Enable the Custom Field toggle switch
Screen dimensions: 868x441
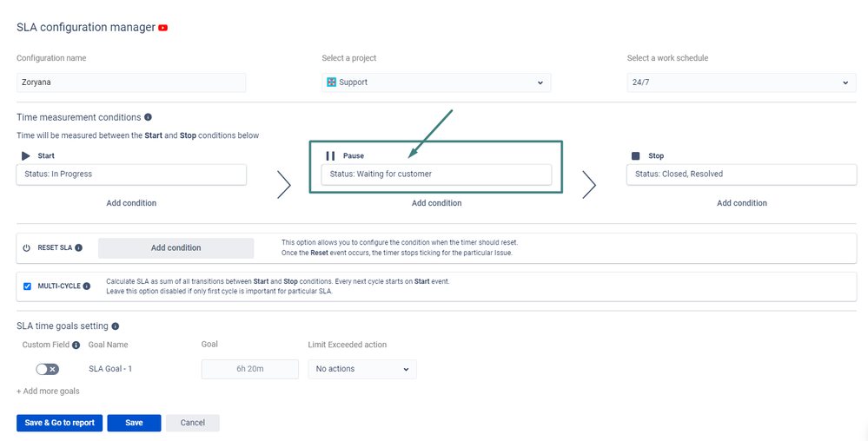[x=48, y=369]
